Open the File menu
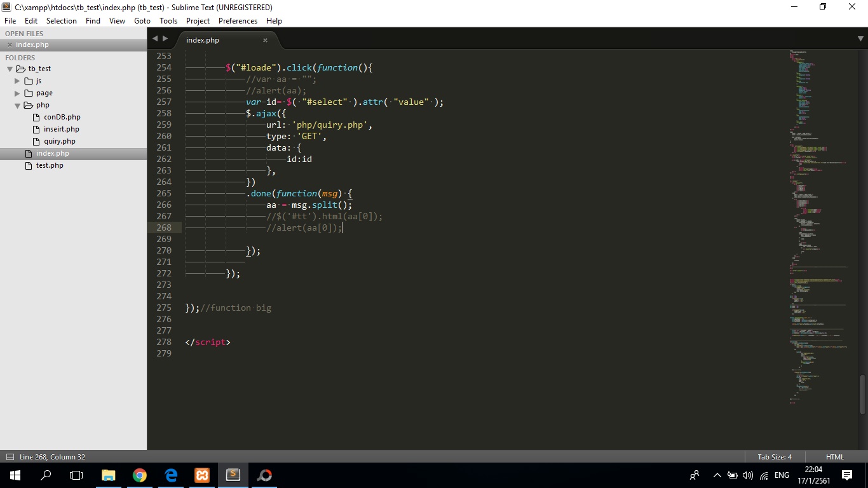This screenshot has height=488, width=868. point(10,20)
